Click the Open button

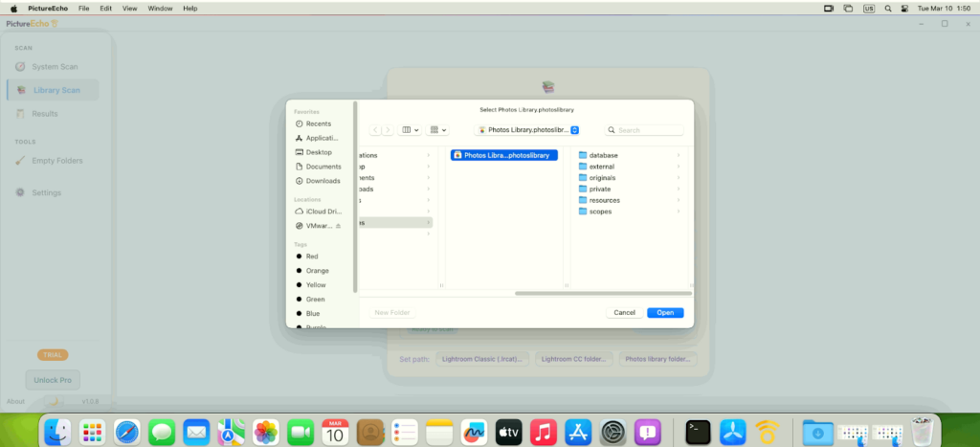[x=665, y=313]
